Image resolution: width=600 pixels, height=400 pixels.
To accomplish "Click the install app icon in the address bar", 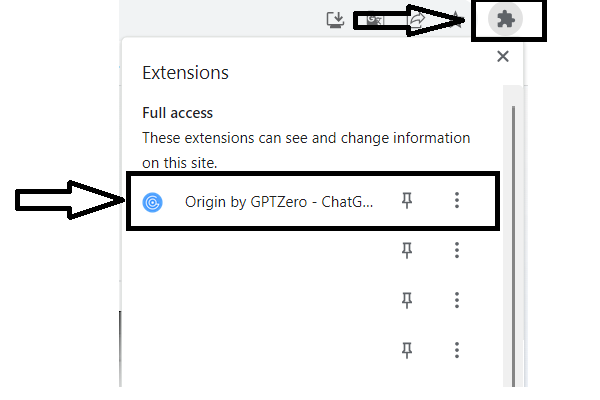I will pos(335,19).
